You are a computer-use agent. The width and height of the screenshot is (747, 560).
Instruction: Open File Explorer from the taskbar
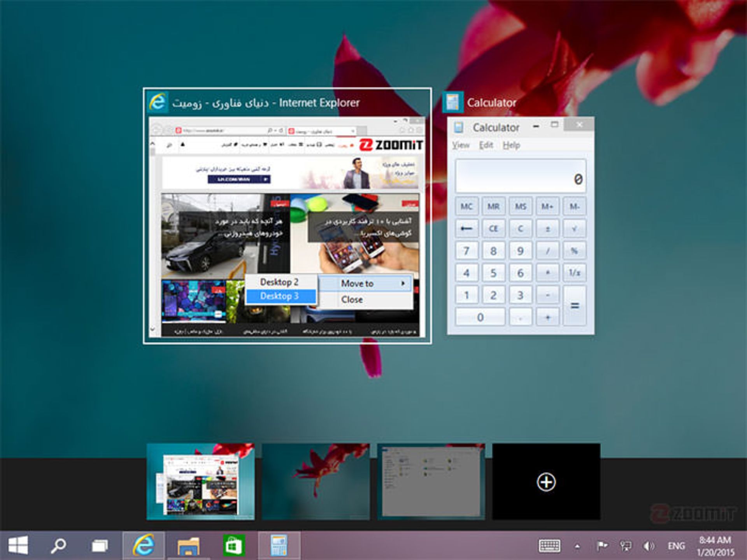coord(189,546)
